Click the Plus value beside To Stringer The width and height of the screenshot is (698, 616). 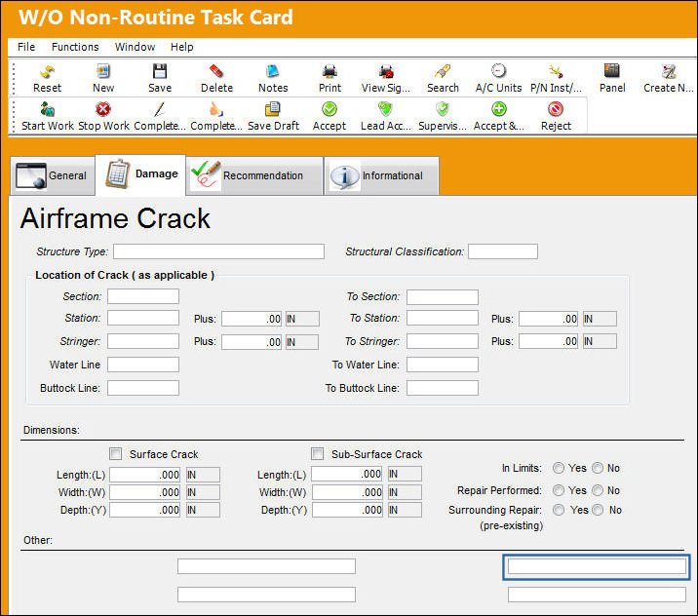(549, 341)
